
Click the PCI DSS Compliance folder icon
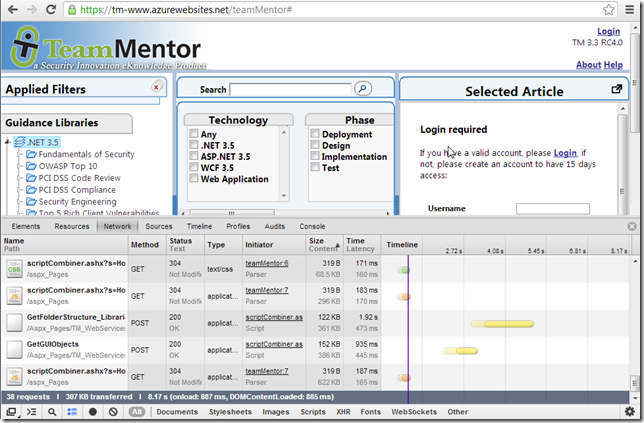coord(31,190)
